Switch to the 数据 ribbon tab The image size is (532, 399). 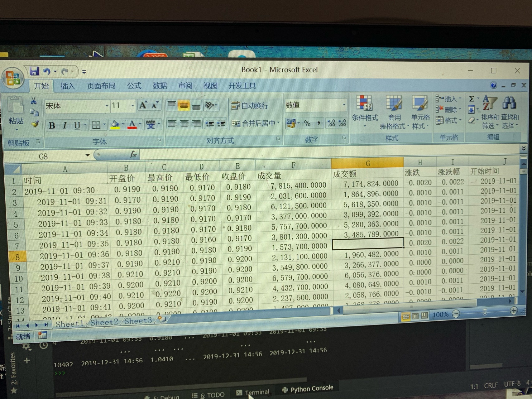160,85
